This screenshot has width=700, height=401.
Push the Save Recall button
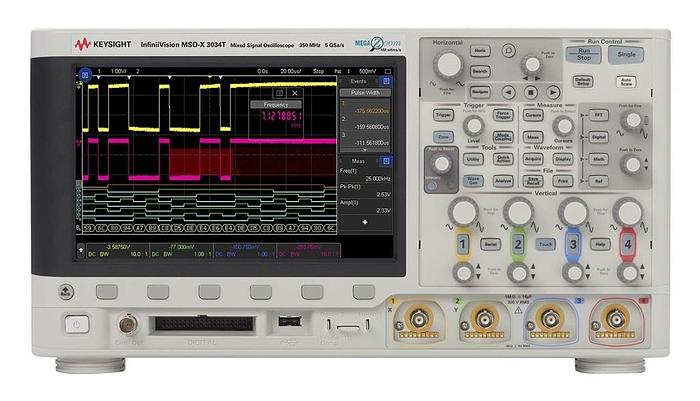(533, 180)
